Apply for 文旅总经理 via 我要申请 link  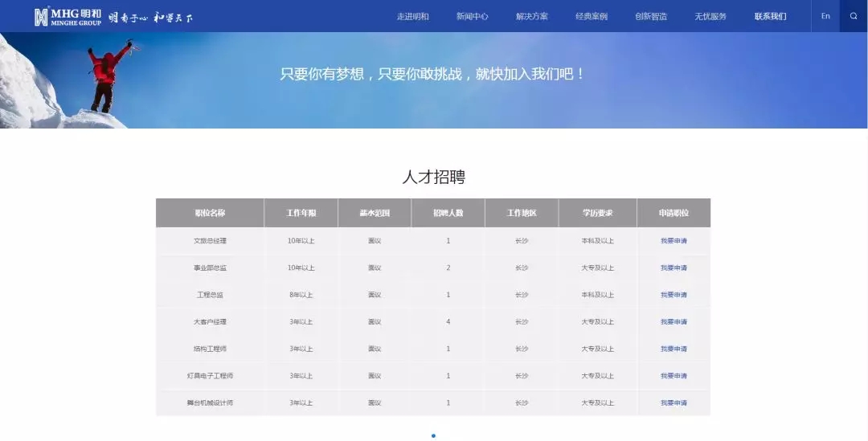[674, 241]
